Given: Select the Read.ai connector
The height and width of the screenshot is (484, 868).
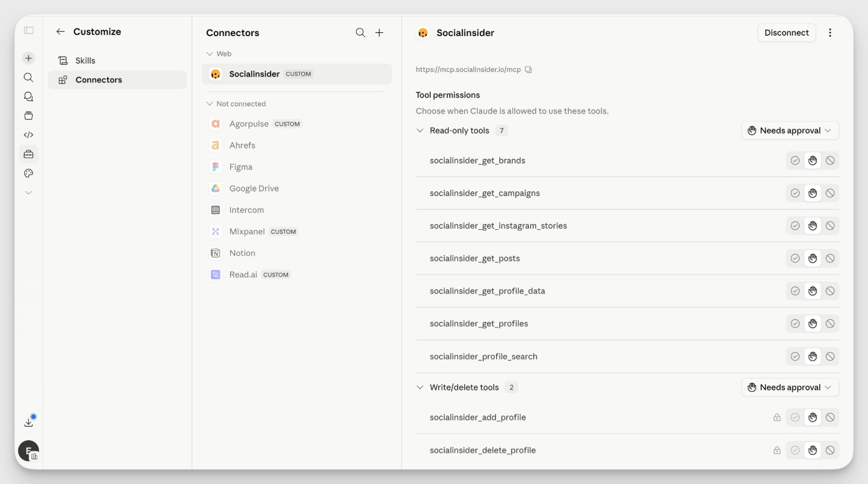Looking at the screenshot, I should point(297,274).
